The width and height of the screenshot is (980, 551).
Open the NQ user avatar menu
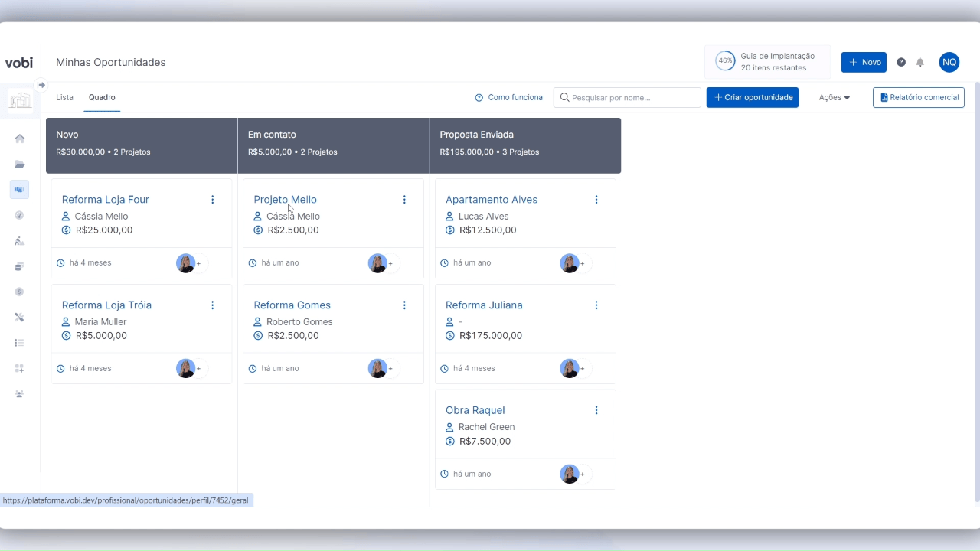click(949, 63)
